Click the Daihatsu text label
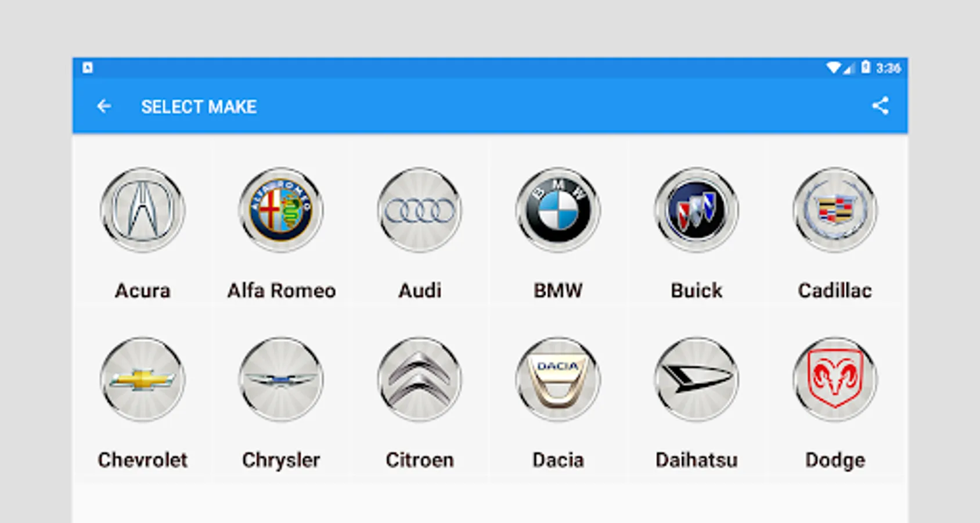Viewport: 980px width, 523px height. pos(697,460)
